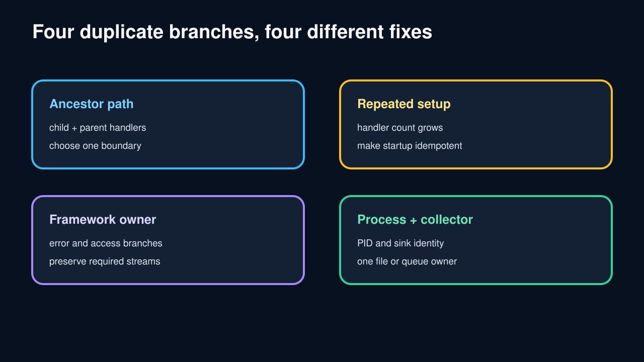The width and height of the screenshot is (644, 362).
Task: Select the Repeated setup heading
Action: point(404,104)
